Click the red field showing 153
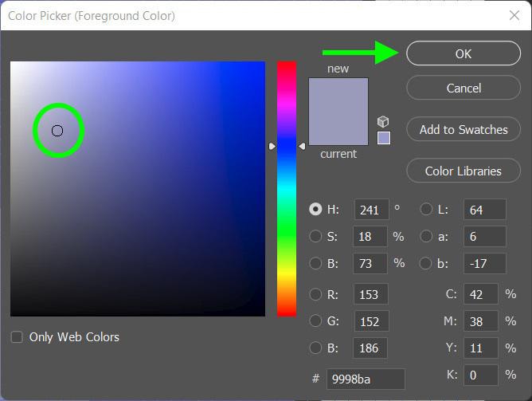532x401 pixels. click(371, 294)
